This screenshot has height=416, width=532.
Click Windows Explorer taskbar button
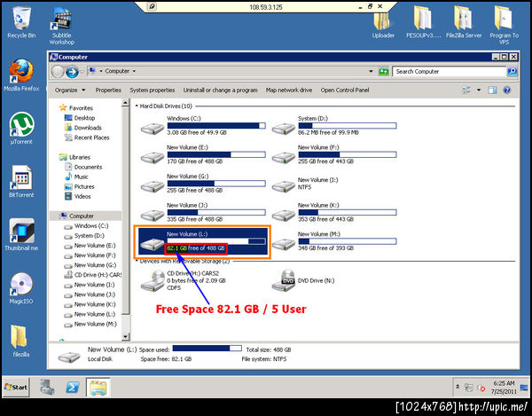click(98, 387)
